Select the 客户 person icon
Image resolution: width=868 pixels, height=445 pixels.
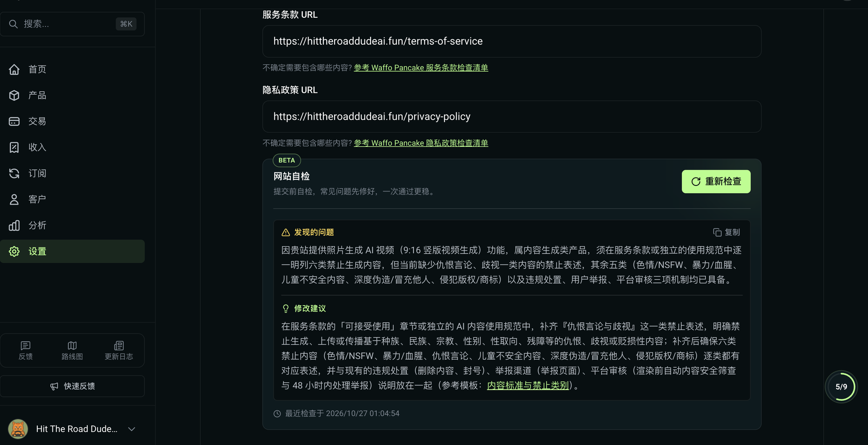pos(14,199)
